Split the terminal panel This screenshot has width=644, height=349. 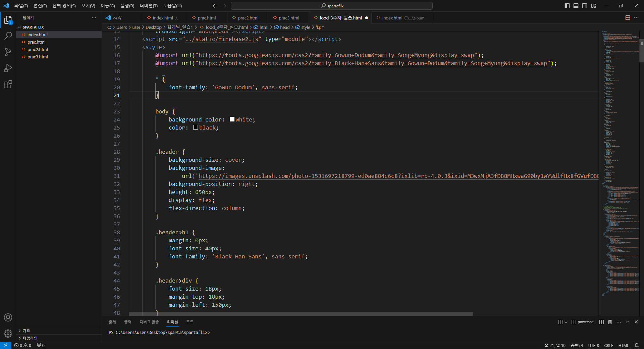click(601, 322)
